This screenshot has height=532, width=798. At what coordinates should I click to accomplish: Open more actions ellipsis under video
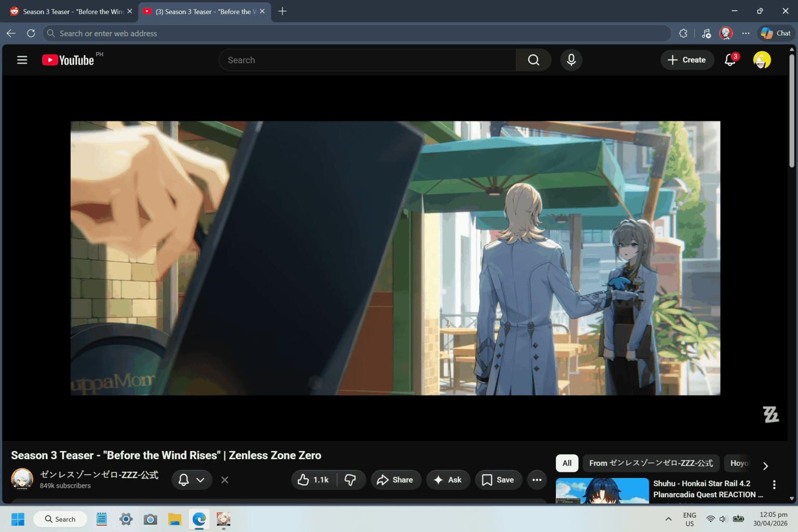(537, 480)
